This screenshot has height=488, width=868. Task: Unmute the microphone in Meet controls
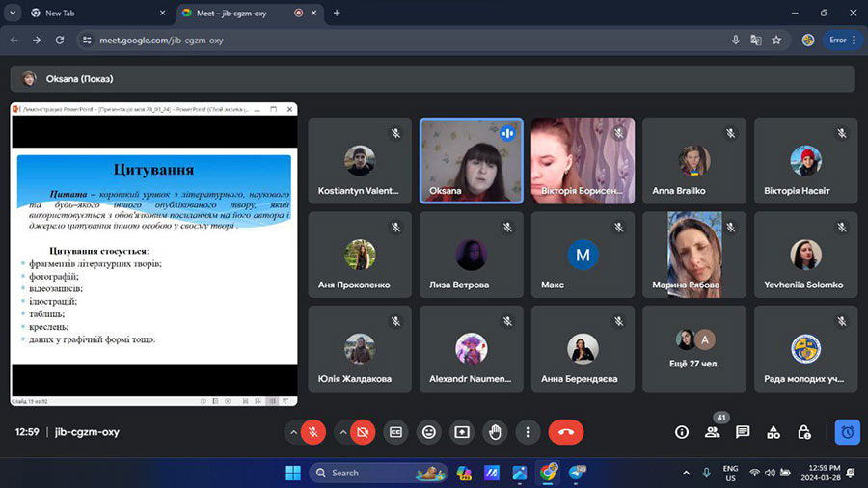tap(313, 432)
